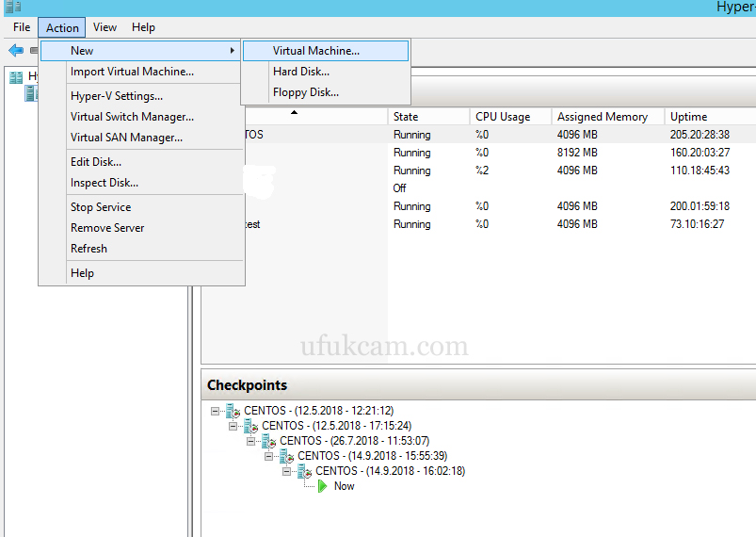Collapse the CENTOS 14.9.2018 - 15:55:39 checkpoint node
Viewport: 756px width, 537px height.
tap(268, 456)
